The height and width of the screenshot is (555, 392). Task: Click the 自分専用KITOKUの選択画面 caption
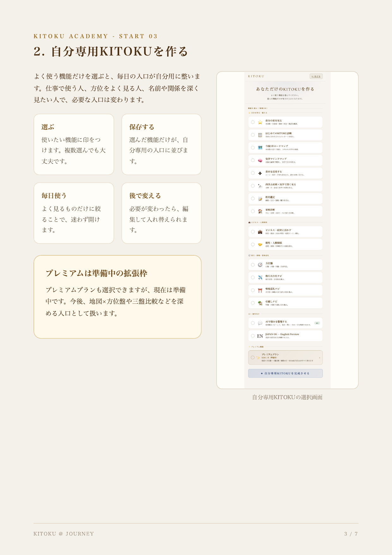tap(287, 397)
